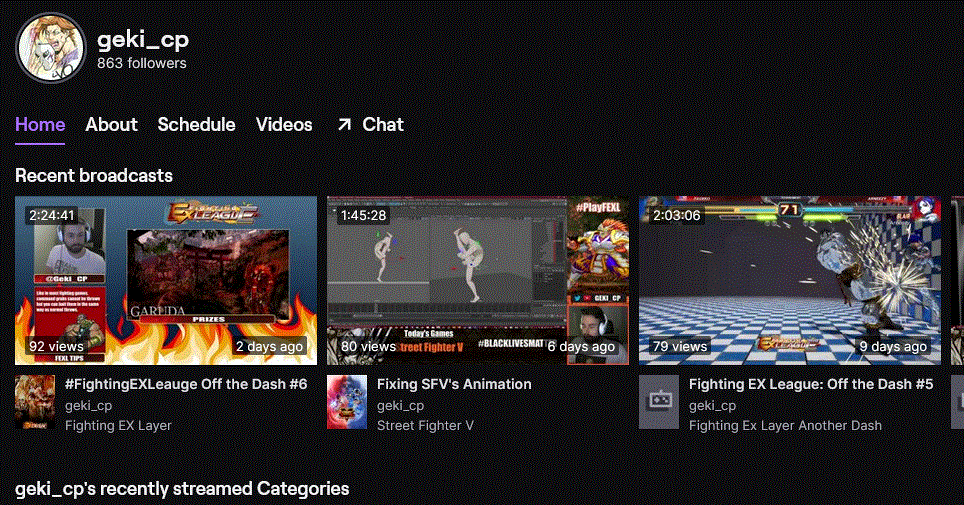
Task: Click geki_cp under Off the Dash #5
Action: 713,405
